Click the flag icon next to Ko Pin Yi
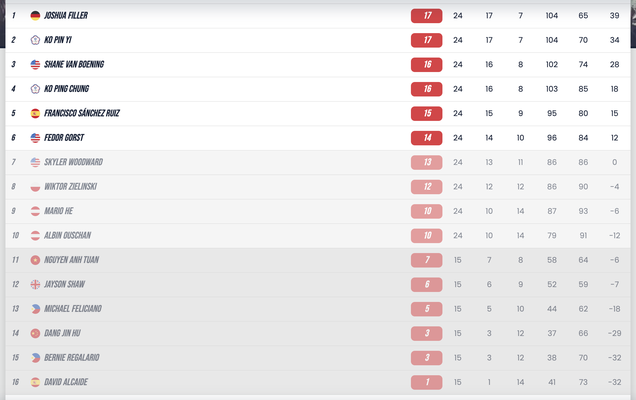Viewport: 636px width, 400px height. pos(36,40)
